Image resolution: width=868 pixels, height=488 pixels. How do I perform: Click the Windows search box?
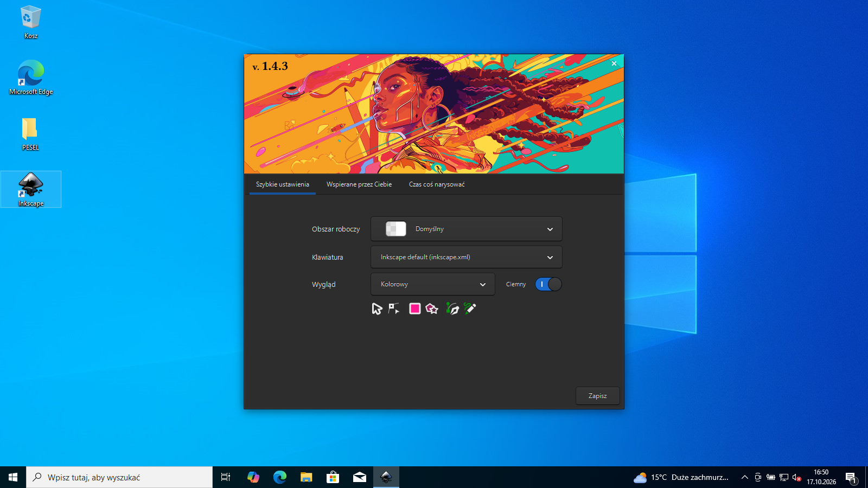[119, 477]
